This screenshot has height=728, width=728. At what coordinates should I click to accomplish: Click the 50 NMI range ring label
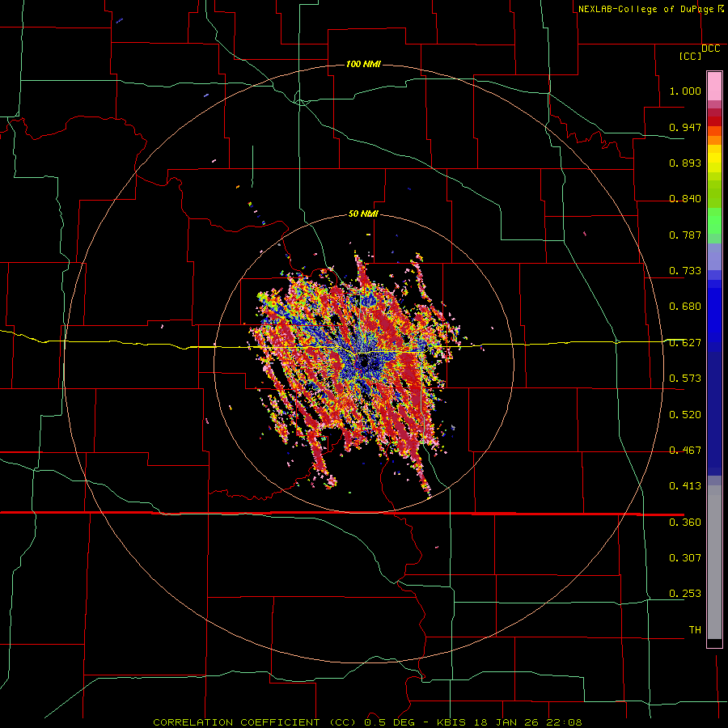click(363, 214)
